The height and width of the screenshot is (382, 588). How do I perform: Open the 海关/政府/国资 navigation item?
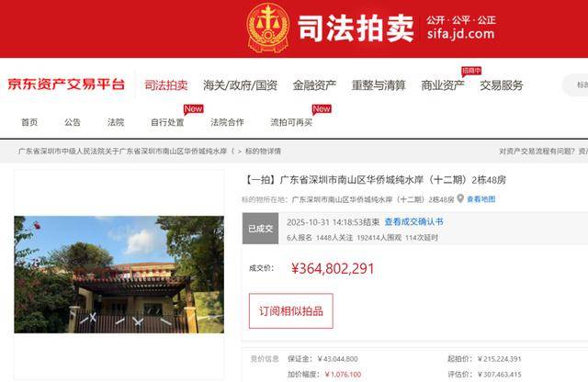[x=240, y=85]
